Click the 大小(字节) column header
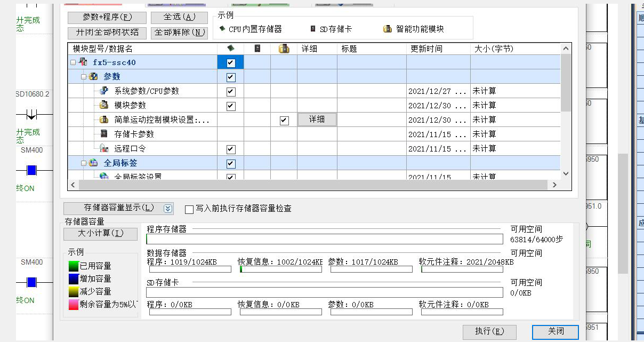This screenshot has width=644, height=342. point(493,49)
